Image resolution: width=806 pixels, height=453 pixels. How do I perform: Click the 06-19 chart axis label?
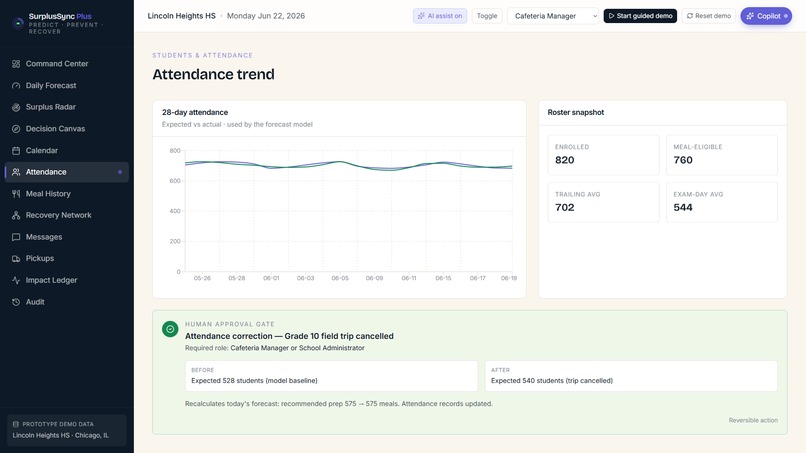[509, 278]
